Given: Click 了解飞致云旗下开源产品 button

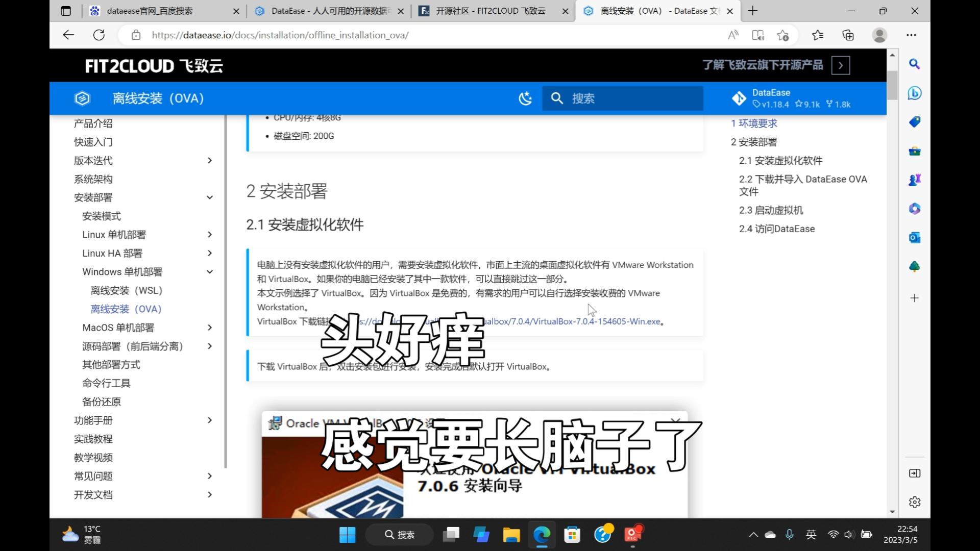Looking at the screenshot, I should [764, 65].
